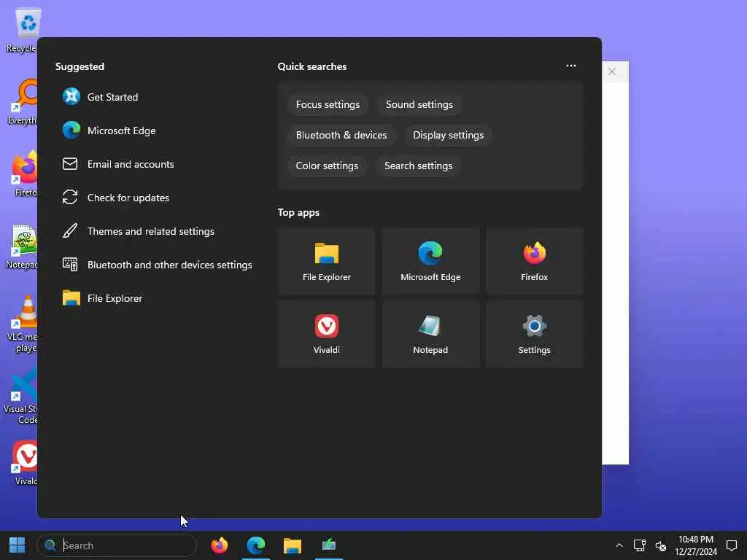Open the Windows Start button
This screenshot has height=560, width=747.
point(18,545)
